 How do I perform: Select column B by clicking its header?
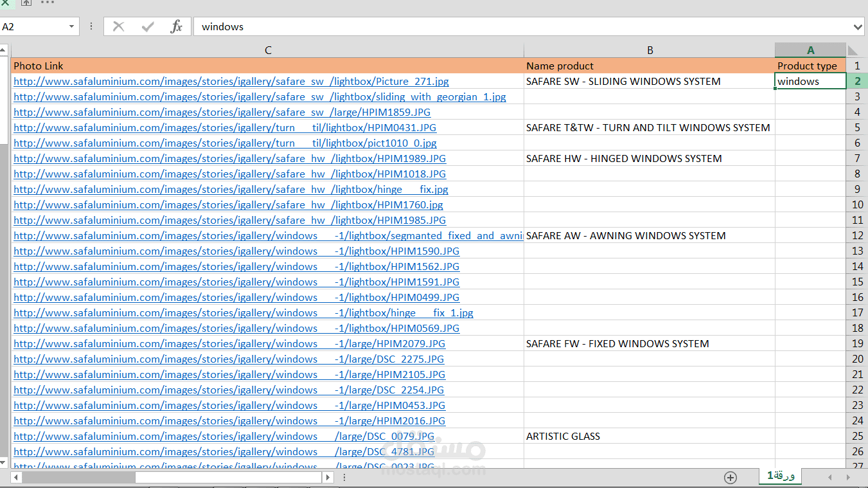[650, 50]
